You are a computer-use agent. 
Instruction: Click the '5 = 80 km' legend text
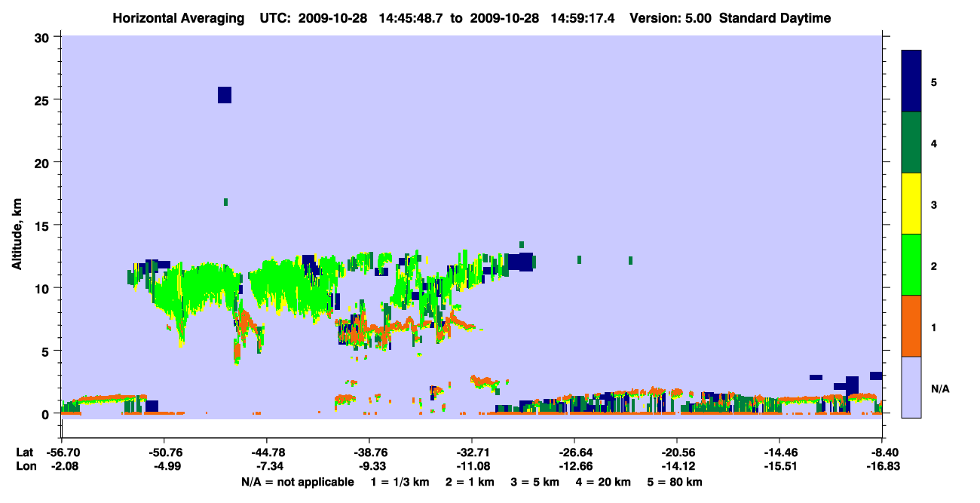pyautogui.click(x=676, y=482)
